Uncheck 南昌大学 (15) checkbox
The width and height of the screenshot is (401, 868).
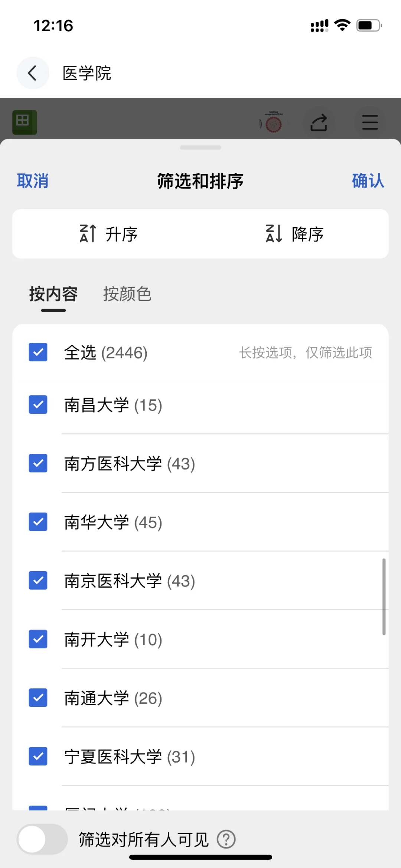tap(38, 404)
